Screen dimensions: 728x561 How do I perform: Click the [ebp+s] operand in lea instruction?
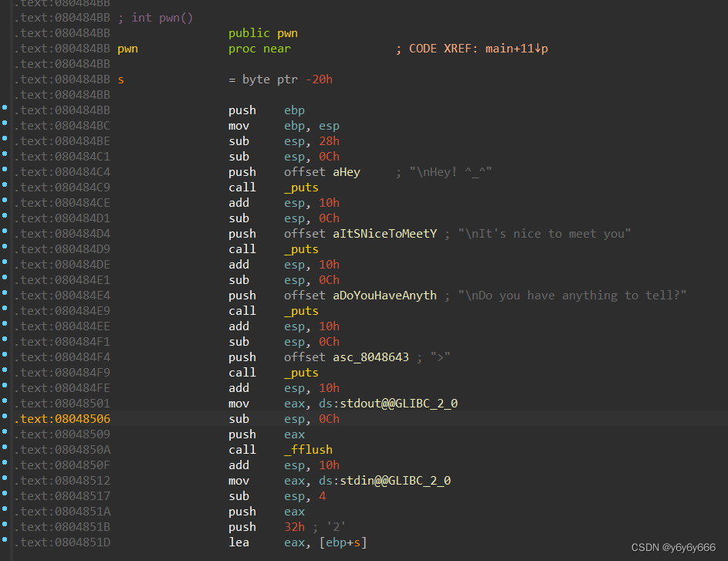coord(343,542)
